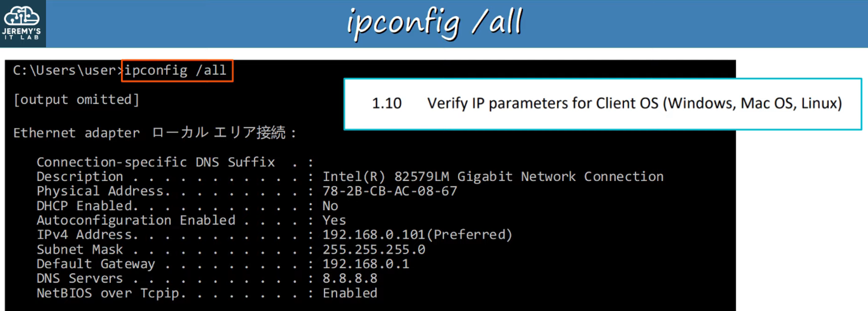Click the NetBIOS over Tcpip "Enabled" value

click(349, 293)
